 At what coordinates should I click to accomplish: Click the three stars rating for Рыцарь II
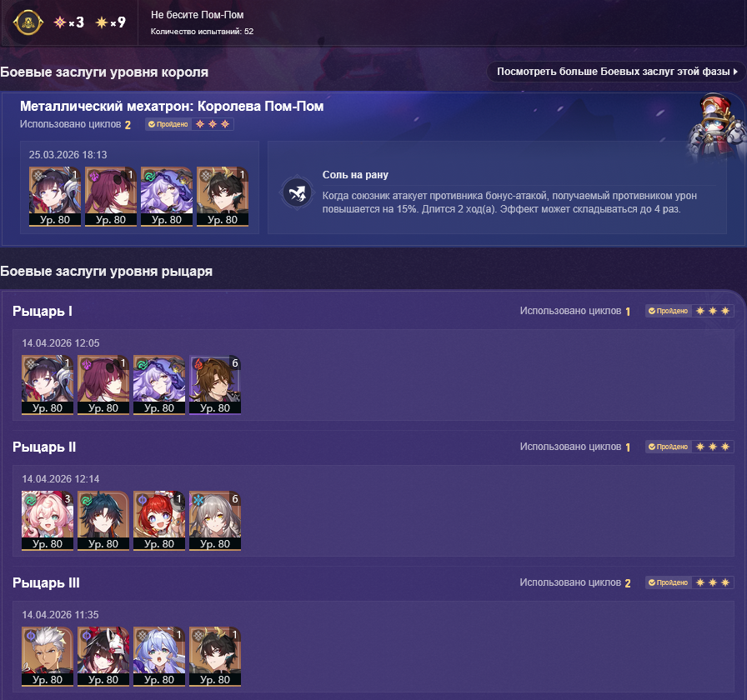[713, 447]
